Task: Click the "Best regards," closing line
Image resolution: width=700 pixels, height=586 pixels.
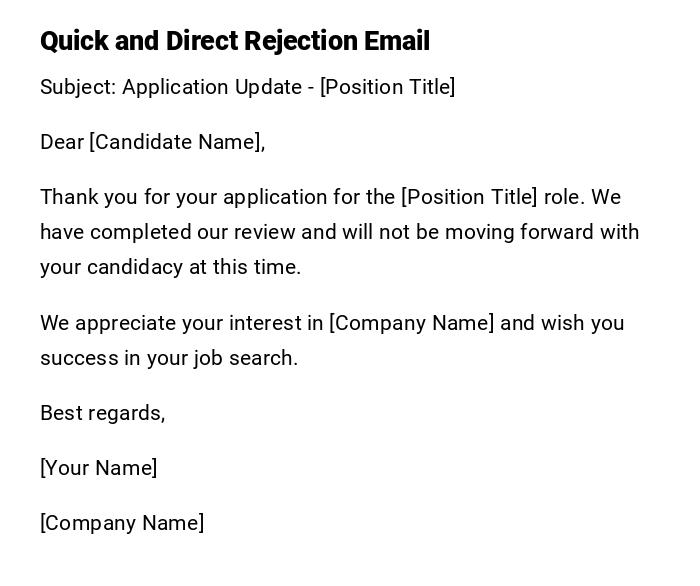Action: coord(102,413)
